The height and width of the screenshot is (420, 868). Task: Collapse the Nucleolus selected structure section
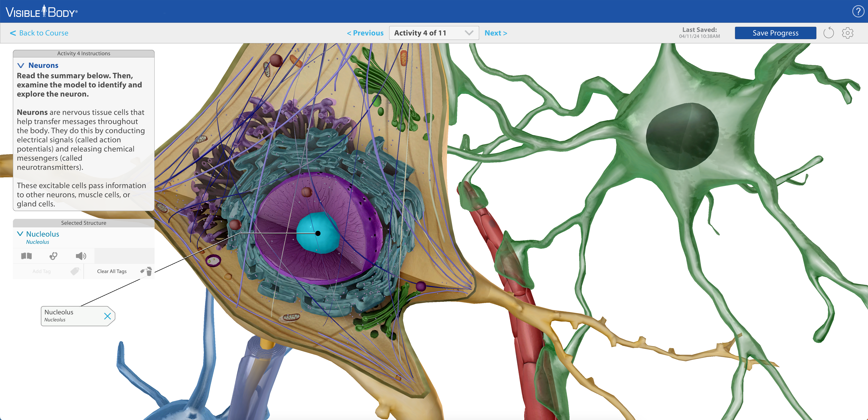pos(20,234)
